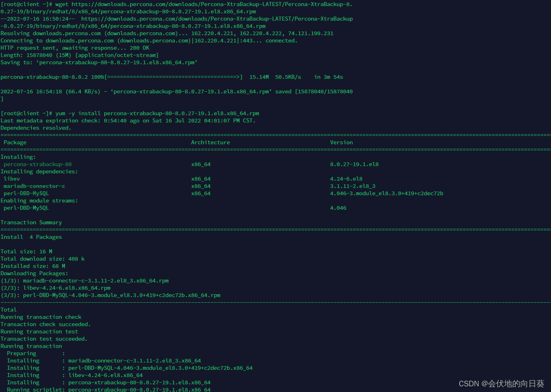551x392 pixels.
Task: Click 'Last metadata expiration check' line
Action: click(x=128, y=121)
